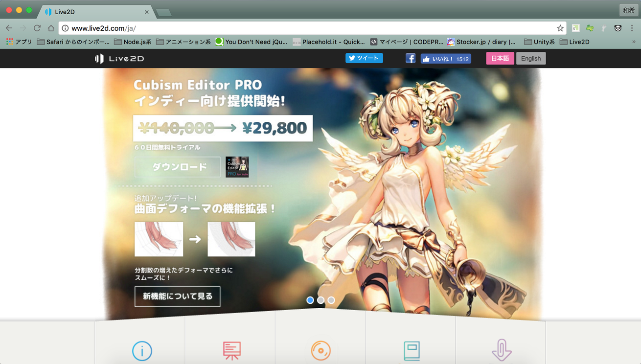Click the address bar URL field
This screenshot has height=364, width=641.
[312, 28]
